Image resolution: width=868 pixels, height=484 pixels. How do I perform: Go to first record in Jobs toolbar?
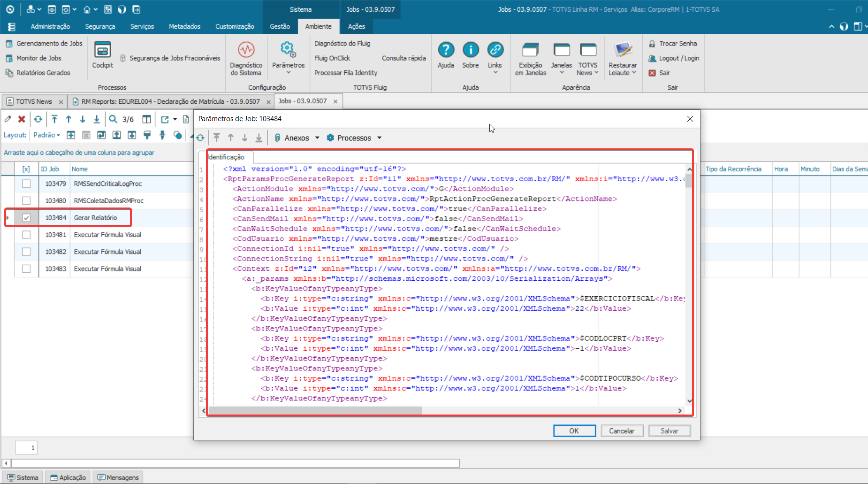[x=54, y=119]
